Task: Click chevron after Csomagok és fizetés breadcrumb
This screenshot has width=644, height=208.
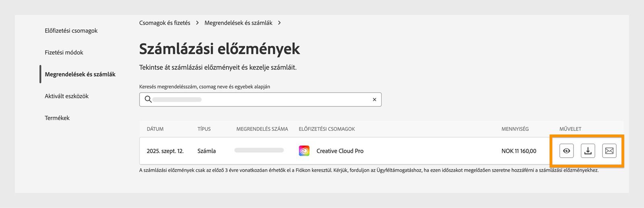Action: pyautogui.click(x=197, y=23)
